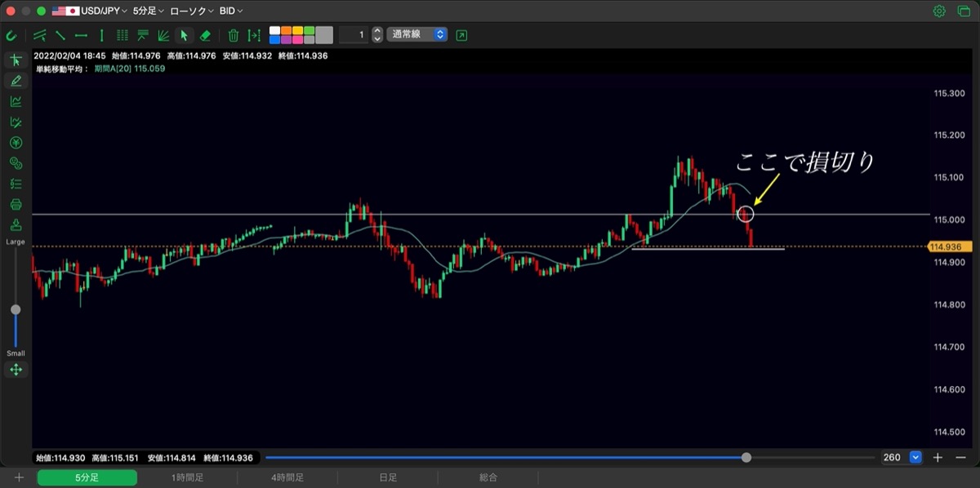Open the 通常線 line style dropdown
980x488 pixels.
(417, 35)
